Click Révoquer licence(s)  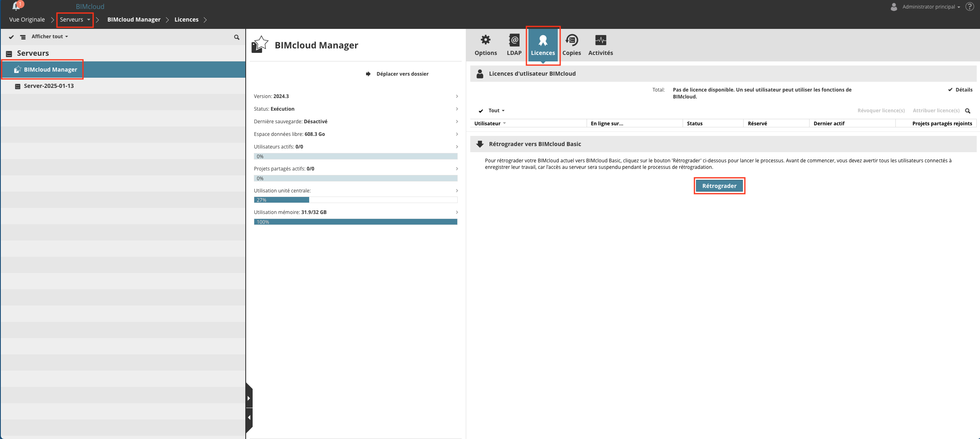click(881, 111)
